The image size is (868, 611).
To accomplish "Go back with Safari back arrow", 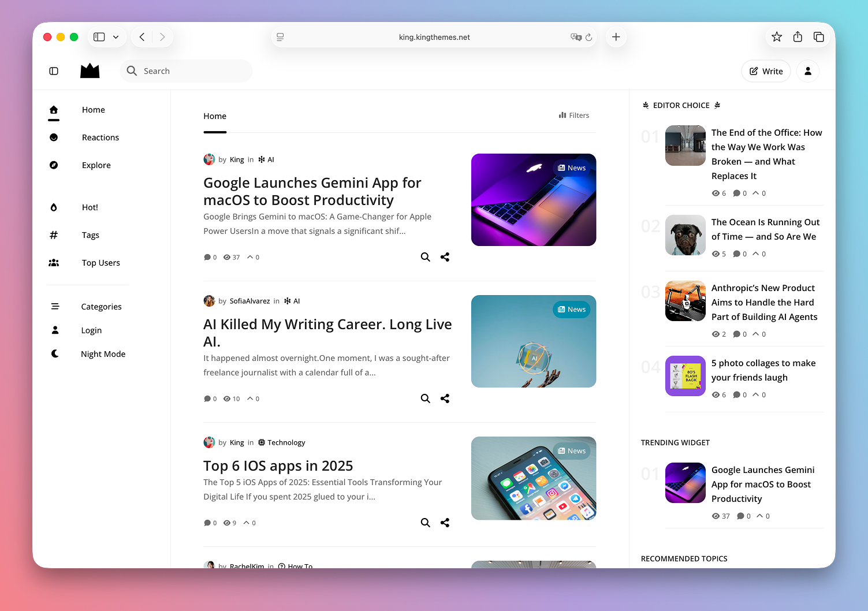I will [x=142, y=37].
